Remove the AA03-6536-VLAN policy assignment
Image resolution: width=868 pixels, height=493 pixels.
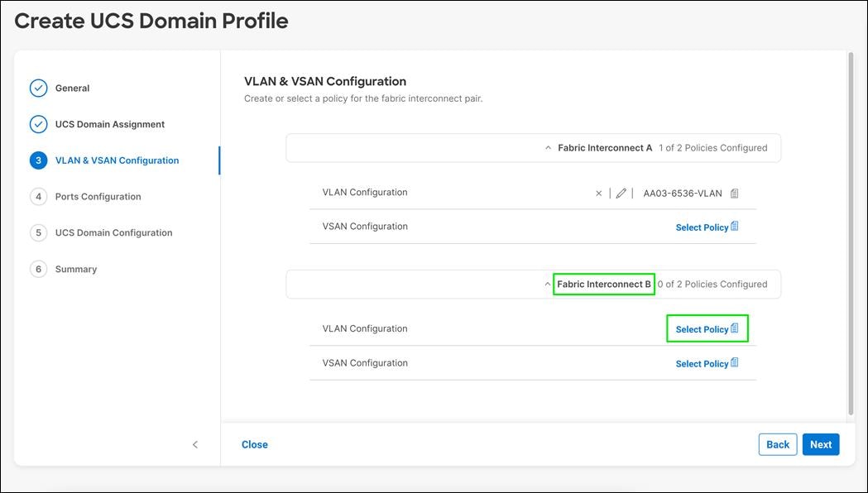click(598, 193)
